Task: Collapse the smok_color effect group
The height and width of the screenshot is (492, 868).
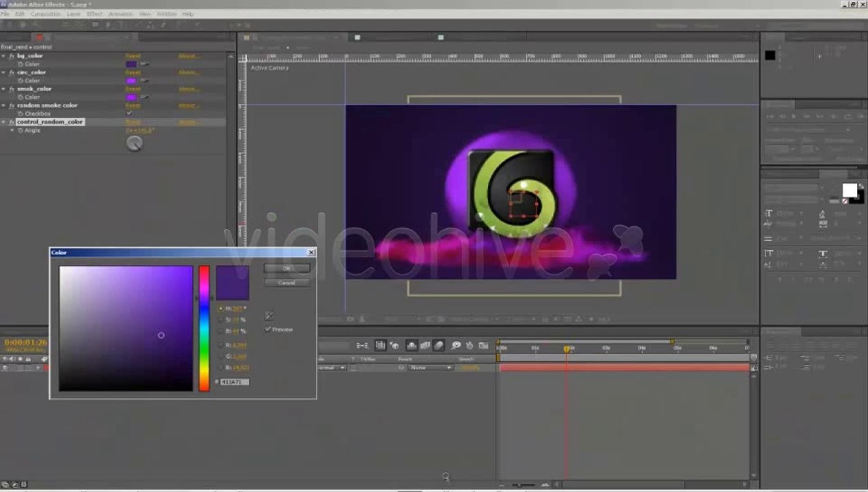Action: (x=3, y=89)
